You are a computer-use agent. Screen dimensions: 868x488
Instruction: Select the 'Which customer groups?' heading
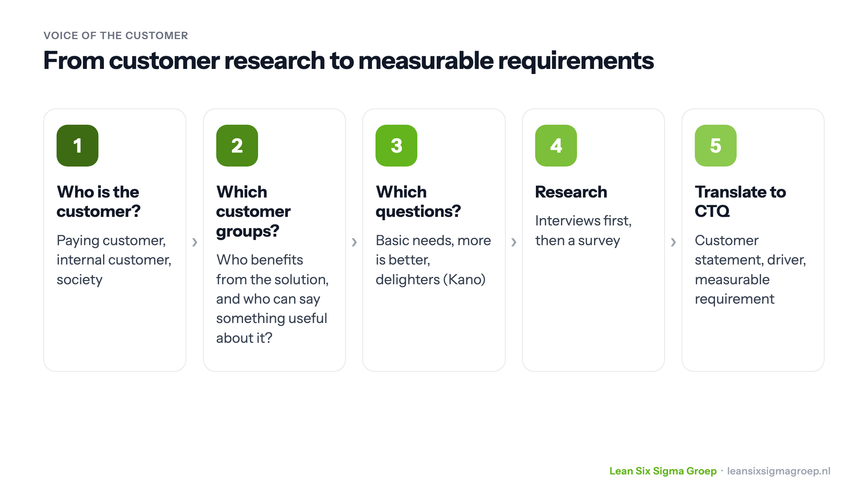[x=253, y=211]
